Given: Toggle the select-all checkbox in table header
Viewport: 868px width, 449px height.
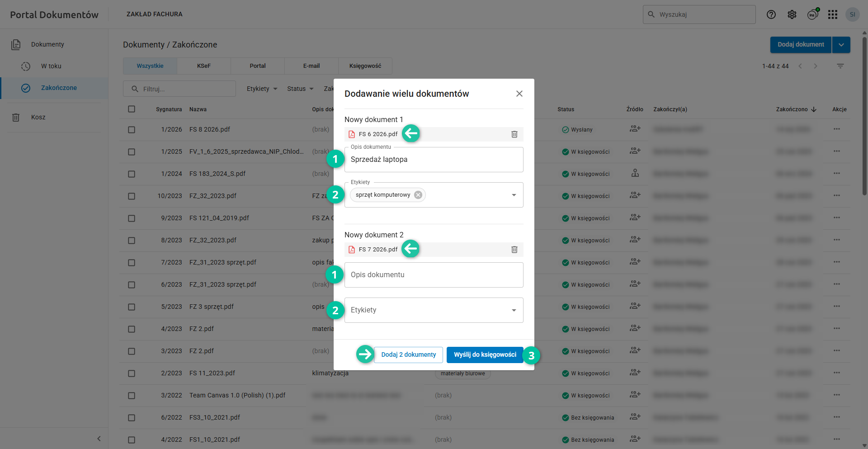Looking at the screenshot, I should 132,109.
